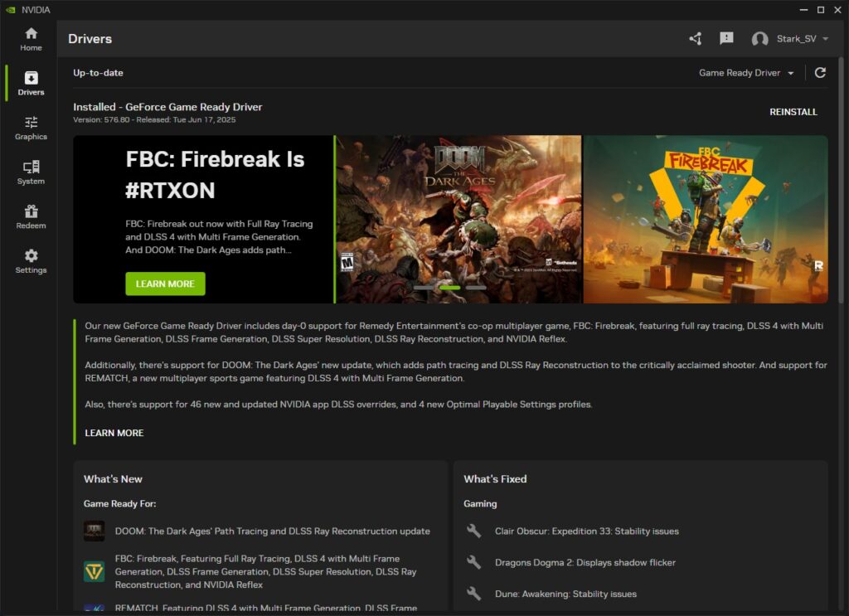Click the DOOM game icon in What's New
This screenshot has width=849, height=616.
coord(95,531)
